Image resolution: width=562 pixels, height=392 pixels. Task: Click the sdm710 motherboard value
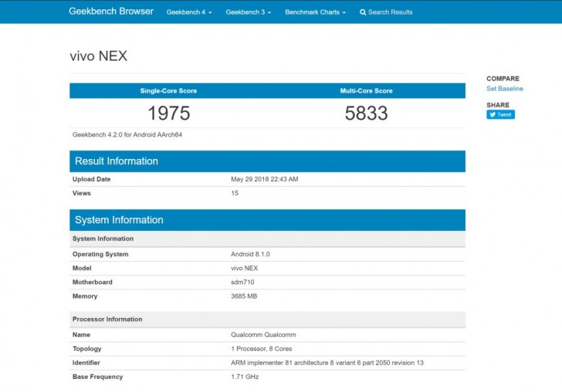tap(242, 282)
